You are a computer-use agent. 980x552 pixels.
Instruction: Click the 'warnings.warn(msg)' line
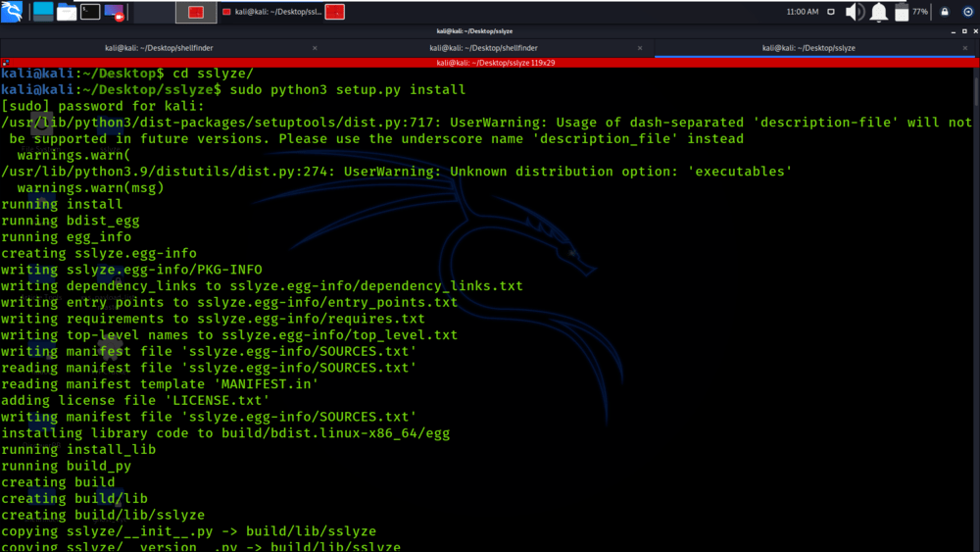[x=90, y=187]
